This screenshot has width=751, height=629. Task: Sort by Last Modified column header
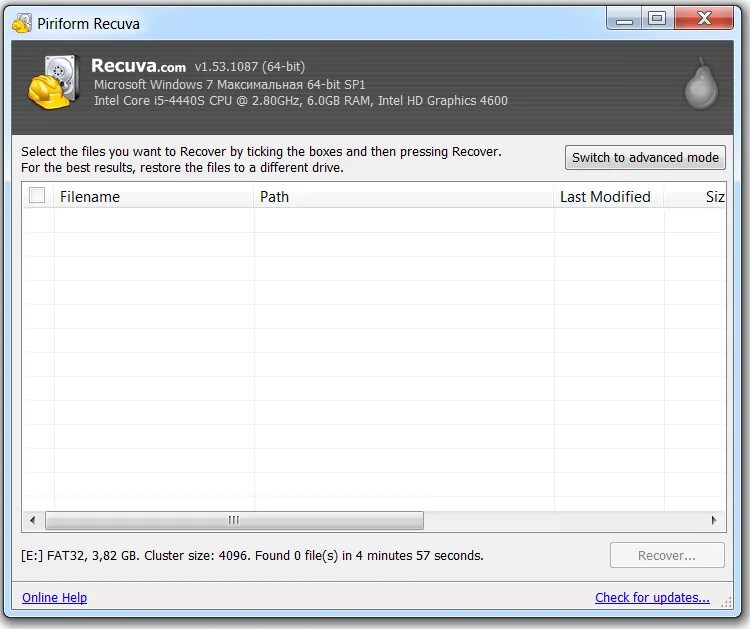click(x=609, y=196)
